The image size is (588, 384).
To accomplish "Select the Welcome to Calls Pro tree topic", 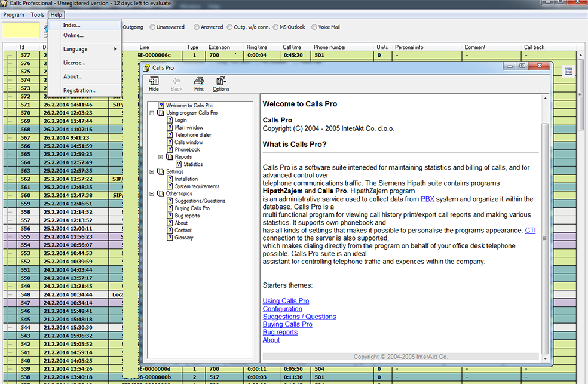I will coord(189,106).
